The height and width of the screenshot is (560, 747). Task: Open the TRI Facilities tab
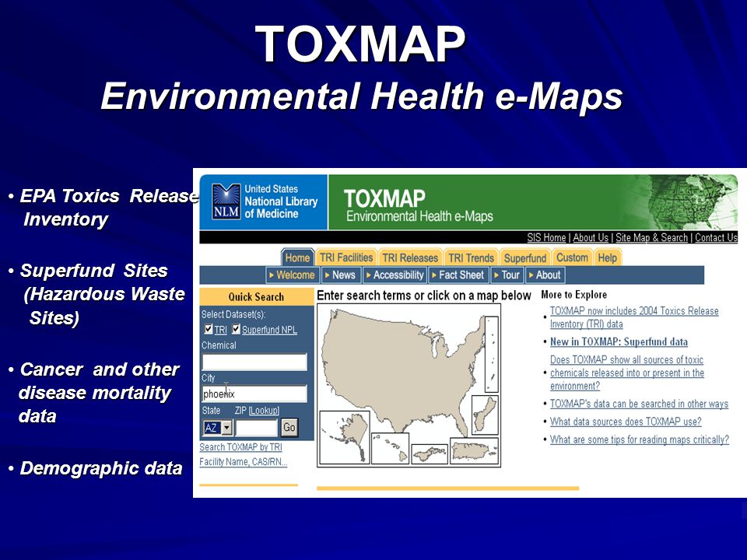pyautogui.click(x=346, y=257)
